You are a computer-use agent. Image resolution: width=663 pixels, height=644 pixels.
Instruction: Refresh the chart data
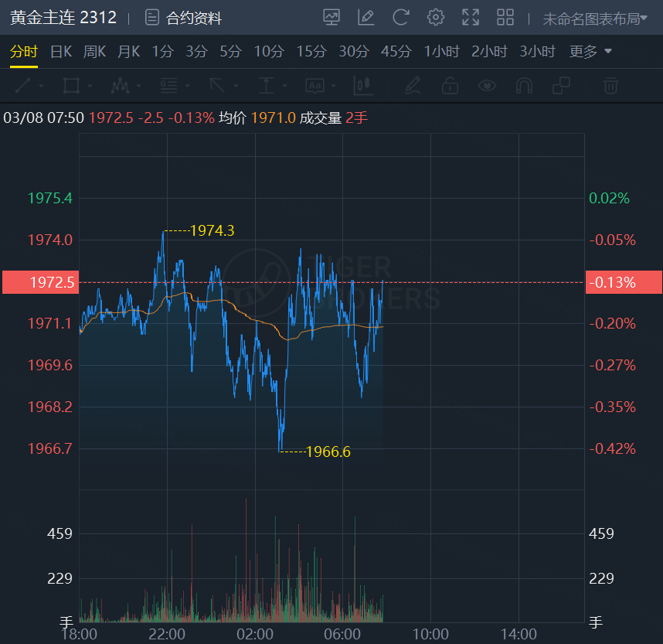point(400,17)
